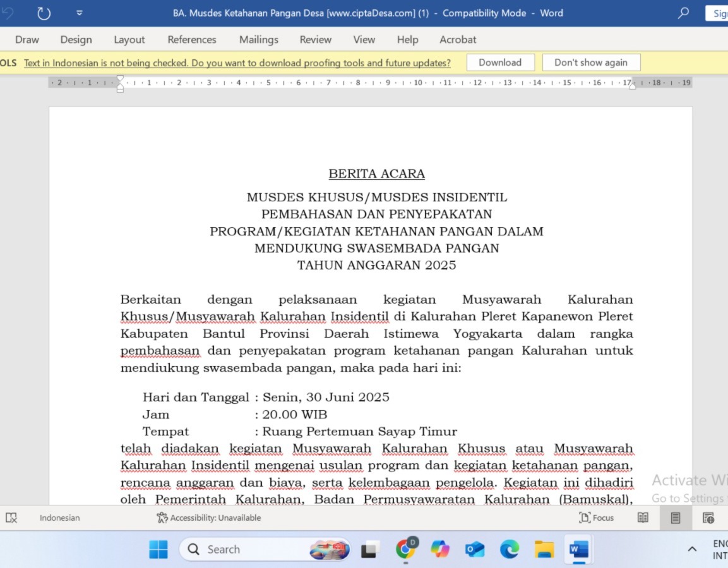
Task: Open the Windows Start menu
Action: click(x=158, y=550)
